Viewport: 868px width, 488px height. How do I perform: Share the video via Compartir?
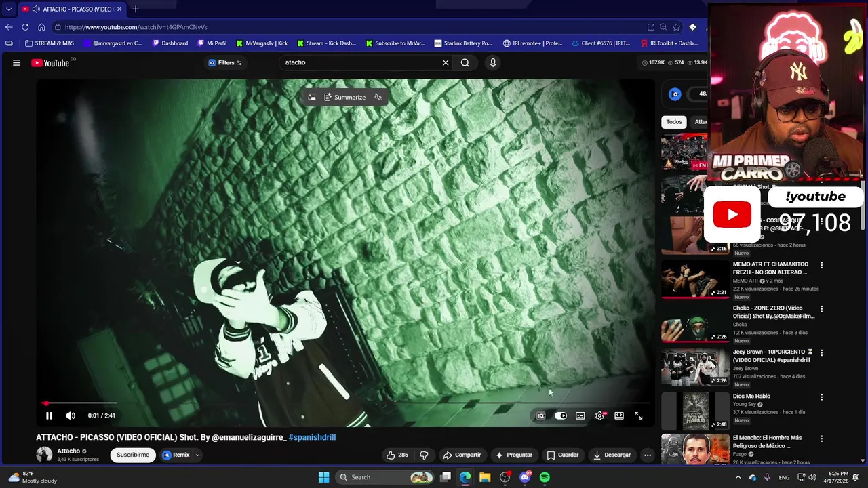[x=462, y=455]
